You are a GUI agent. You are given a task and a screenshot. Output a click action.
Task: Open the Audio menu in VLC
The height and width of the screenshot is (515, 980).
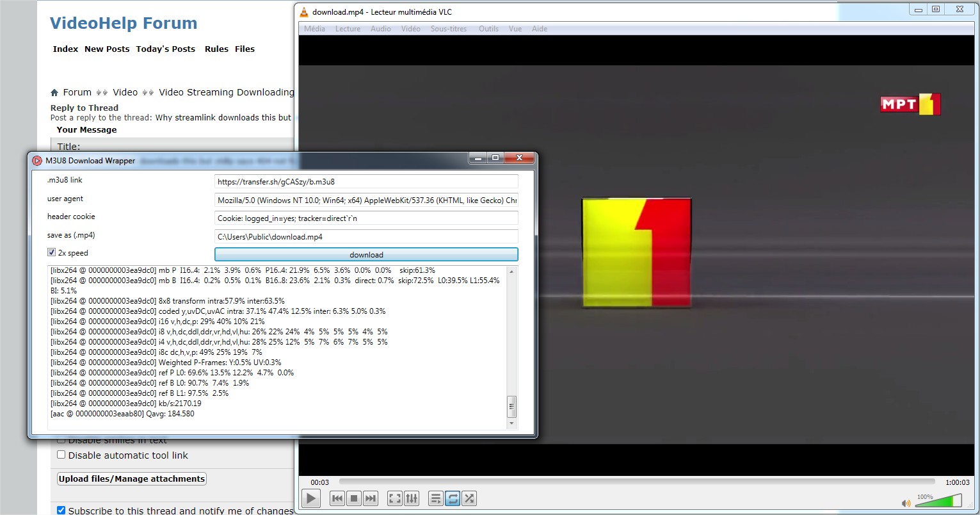pyautogui.click(x=381, y=29)
